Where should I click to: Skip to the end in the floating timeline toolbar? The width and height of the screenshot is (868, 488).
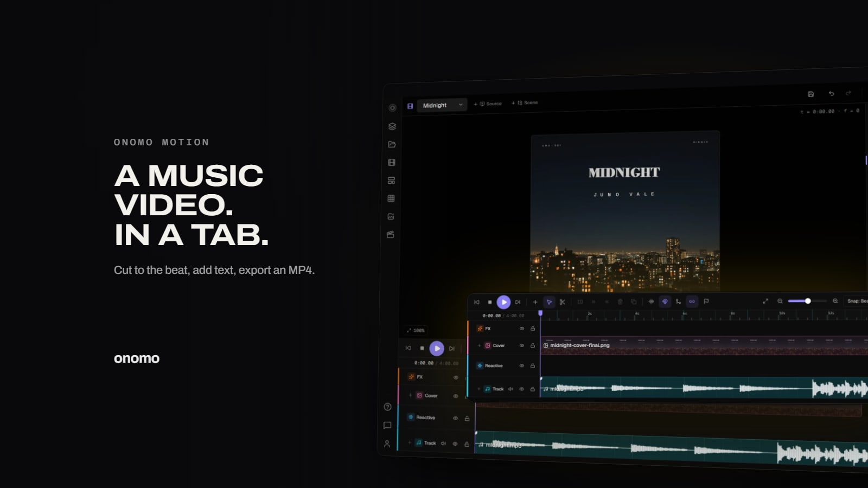coord(518,302)
